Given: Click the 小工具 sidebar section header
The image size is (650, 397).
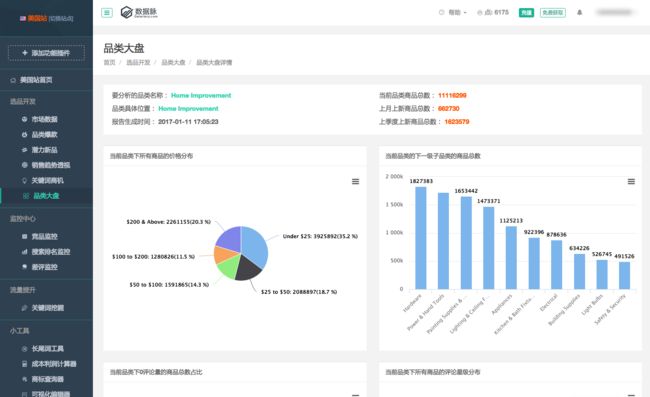Looking at the screenshot, I should point(19,330).
